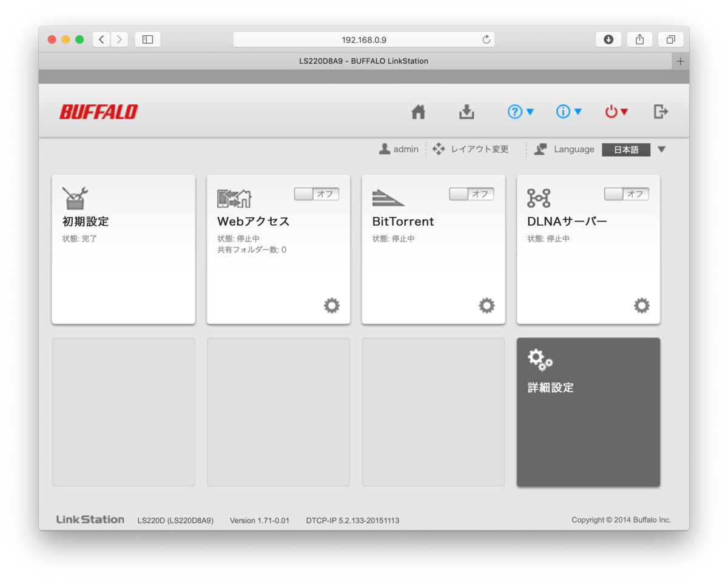Click LS220D (LS220D8A9) footer text
Image resolution: width=728 pixels, height=582 pixels.
tap(175, 520)
